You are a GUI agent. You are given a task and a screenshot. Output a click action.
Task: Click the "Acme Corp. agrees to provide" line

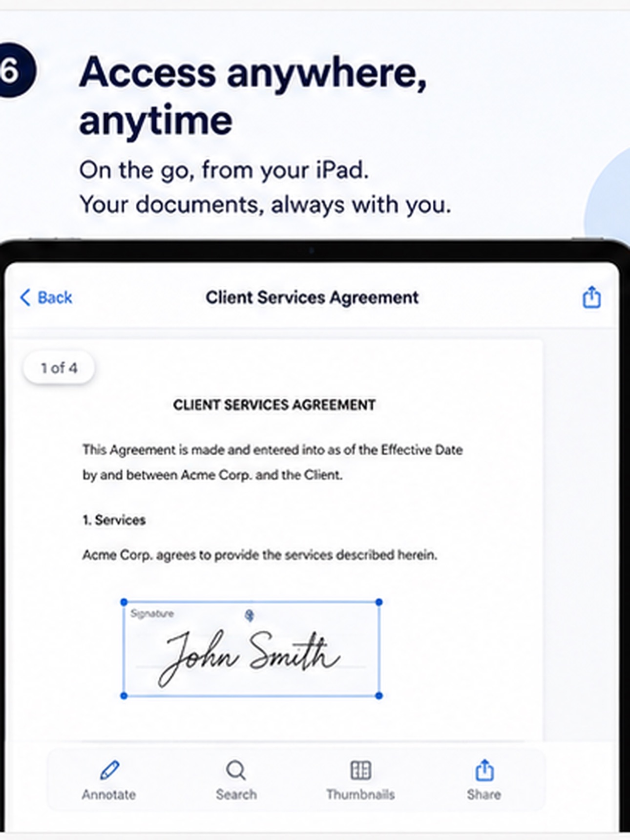click(260, 555)
